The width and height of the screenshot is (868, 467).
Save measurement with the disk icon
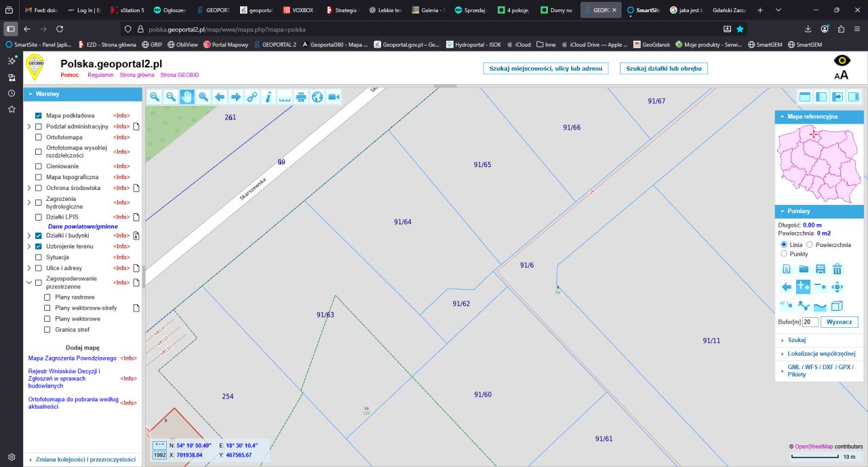tap(821, 269)
